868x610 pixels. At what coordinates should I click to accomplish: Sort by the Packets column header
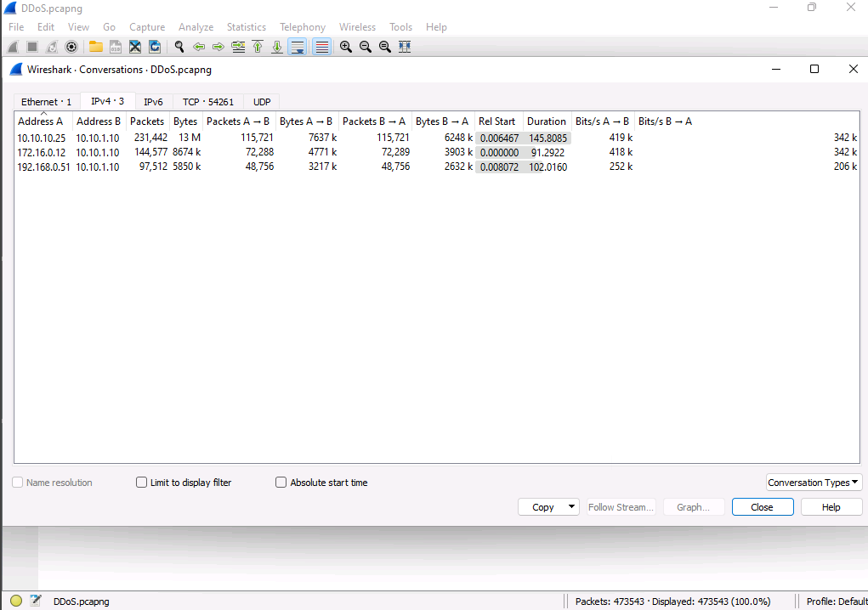tap(147, 121)
